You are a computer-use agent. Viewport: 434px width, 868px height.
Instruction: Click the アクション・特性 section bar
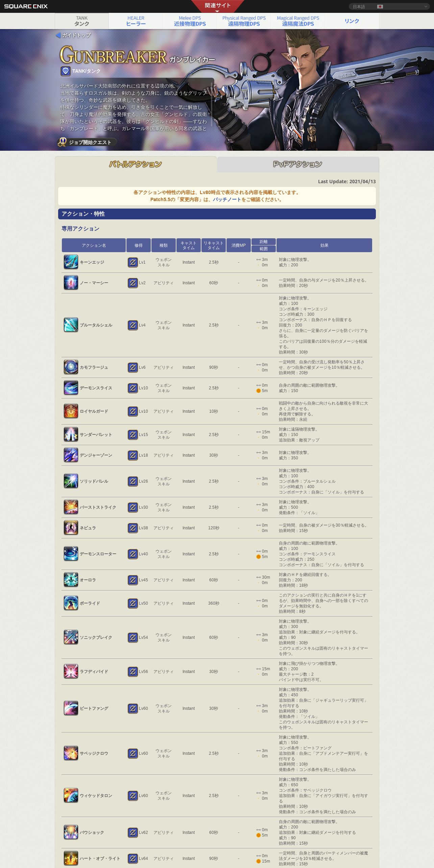pos(217,214)
